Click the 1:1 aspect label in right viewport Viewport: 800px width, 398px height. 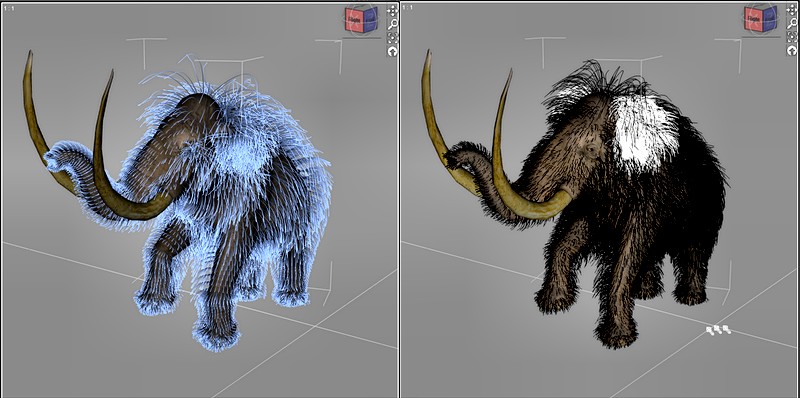click(x=407, y=8)
